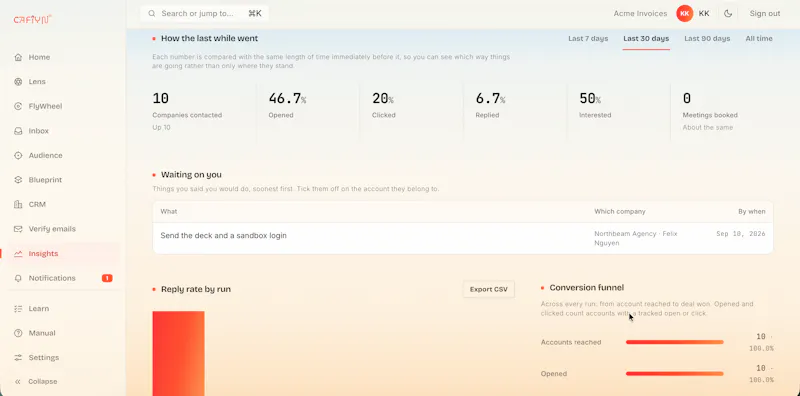
Task: Click the "By when" column header
Action: (x=752, y=211)
